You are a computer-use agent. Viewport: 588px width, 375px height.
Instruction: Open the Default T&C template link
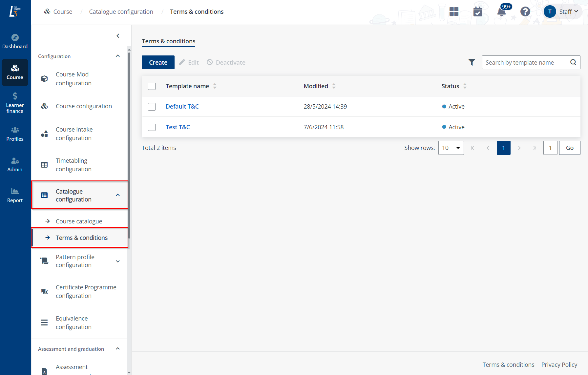click(182, 107)
